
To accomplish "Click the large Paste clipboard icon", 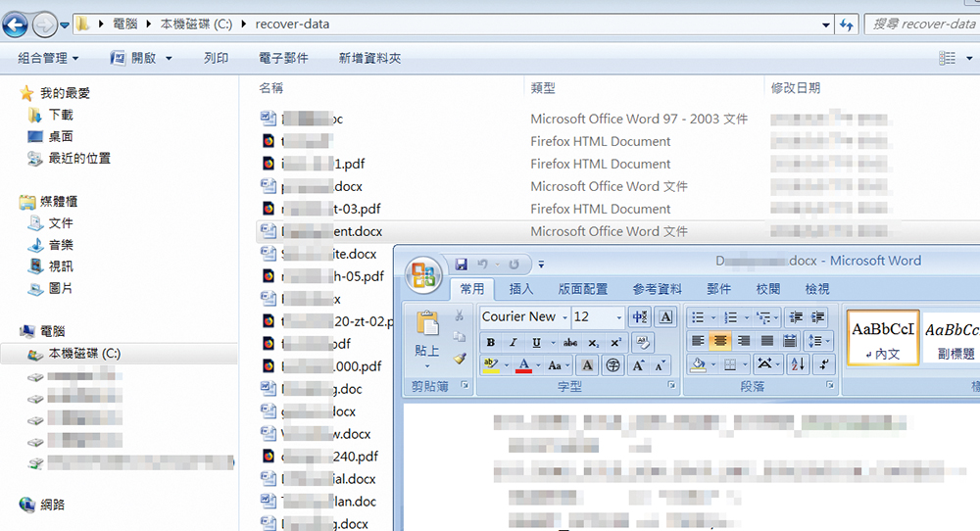I will point(427,323).
